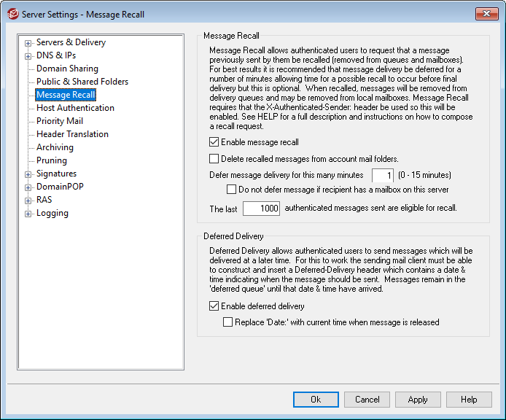Select Archiving in the left tree

[x=55, y=147]
